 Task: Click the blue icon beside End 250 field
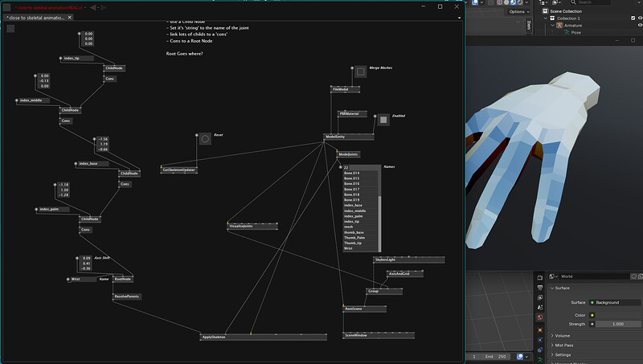[x=520, y=357]
